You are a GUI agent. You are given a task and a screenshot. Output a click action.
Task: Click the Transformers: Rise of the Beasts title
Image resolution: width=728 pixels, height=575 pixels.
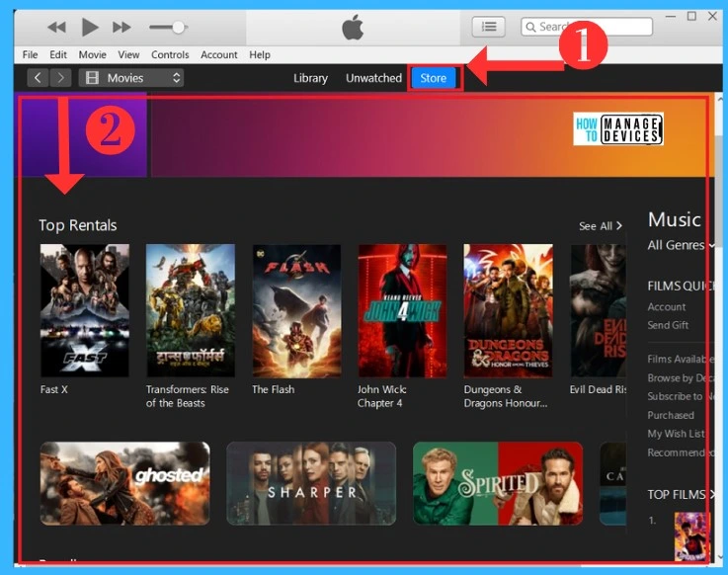click(x=188, y=396)
